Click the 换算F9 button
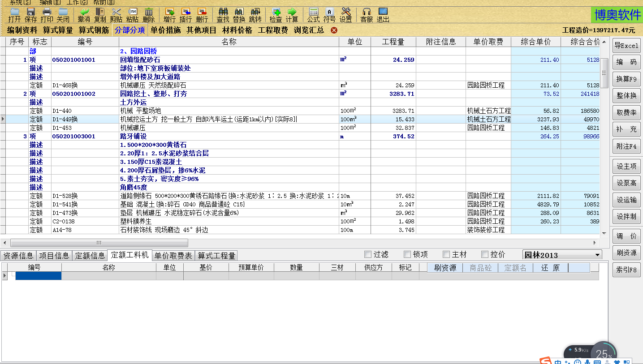Viewport: 643px width, 364px height. pos(626,79)
